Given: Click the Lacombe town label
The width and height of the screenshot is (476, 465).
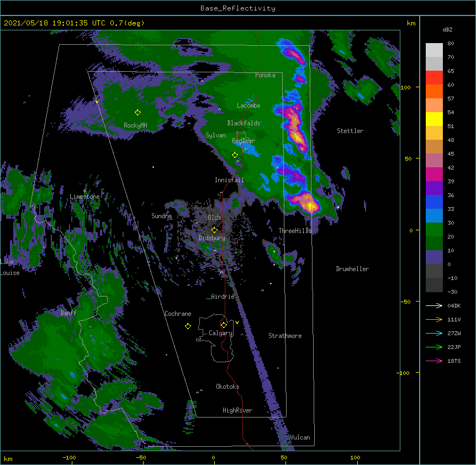Looking at the screenshot, I should 248,105.
